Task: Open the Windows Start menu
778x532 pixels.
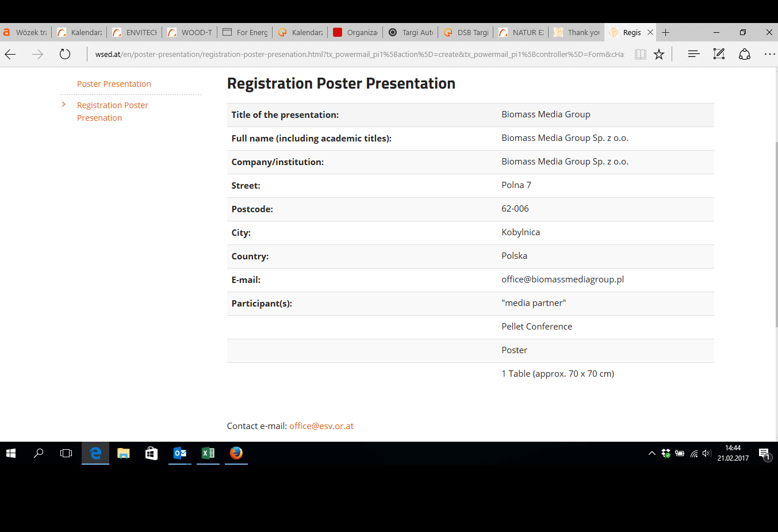Action: pyautogui.click(x=11, y=453)
